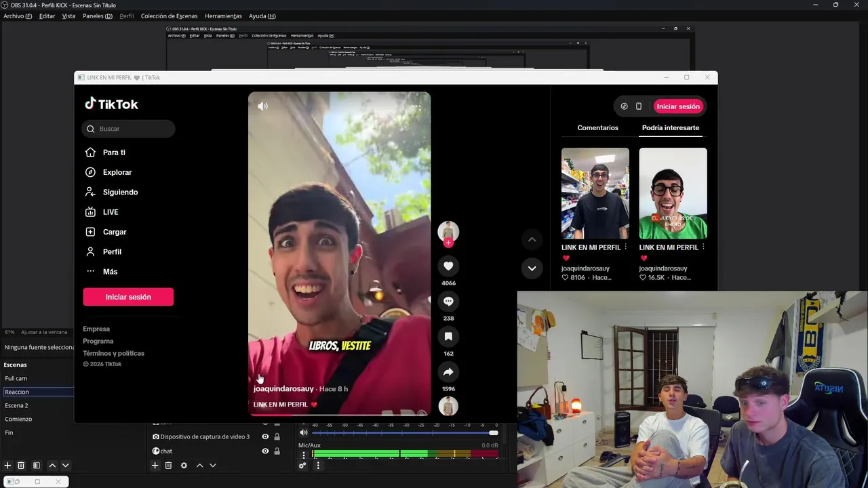Mute the audio channel speaker icon in mixer

tap(304, 432)
